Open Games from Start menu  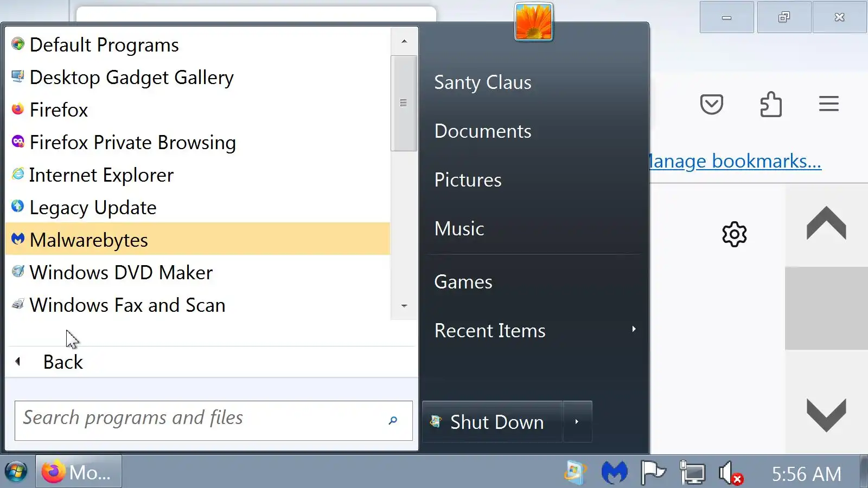[463, 282]
